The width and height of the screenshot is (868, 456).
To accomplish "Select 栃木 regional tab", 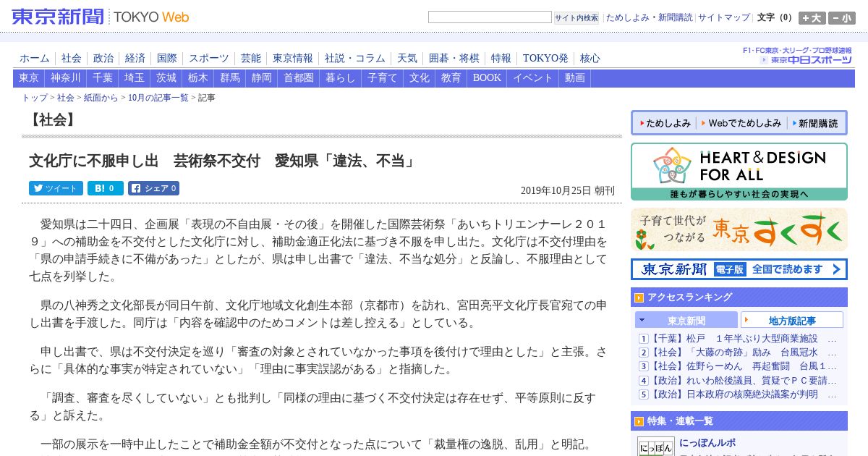I will tap(198, 78).
